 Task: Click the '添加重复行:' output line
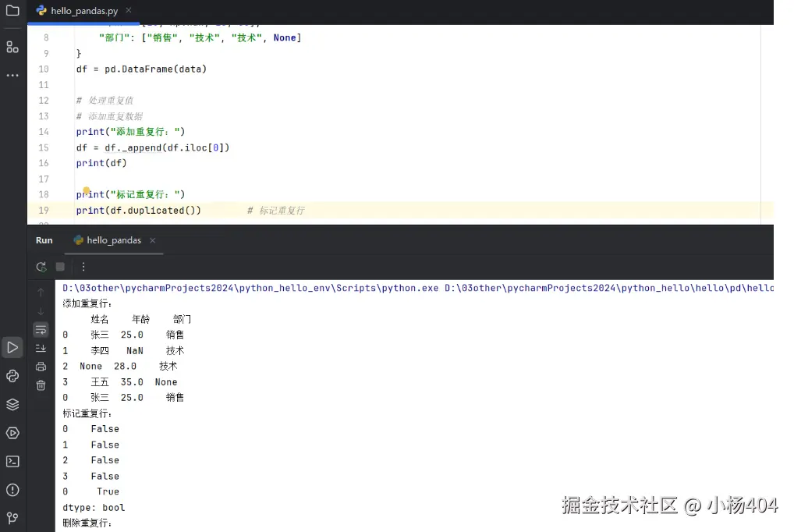87,303
